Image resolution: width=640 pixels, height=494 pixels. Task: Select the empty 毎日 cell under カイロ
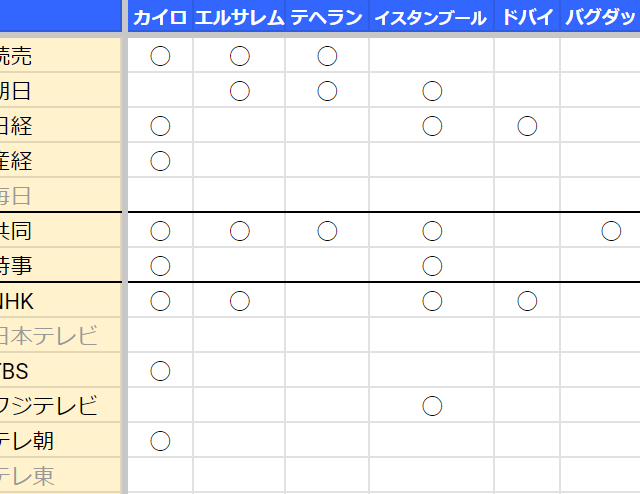tap(160, 196)
